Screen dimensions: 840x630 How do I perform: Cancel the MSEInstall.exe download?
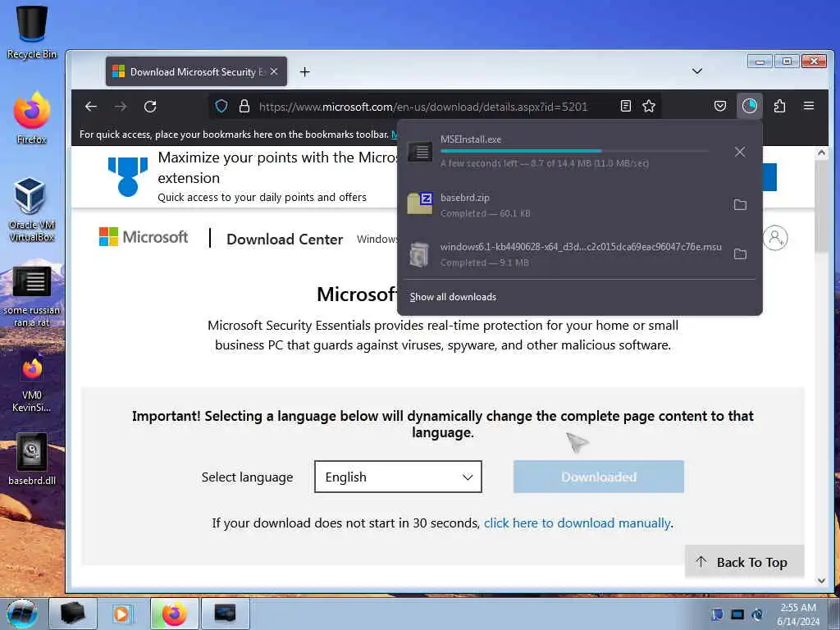(740, 152)
